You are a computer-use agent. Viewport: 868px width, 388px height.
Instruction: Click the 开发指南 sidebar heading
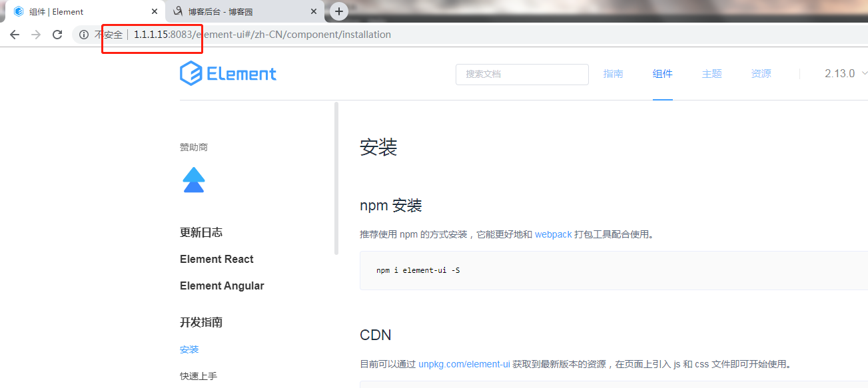[201, 322]
